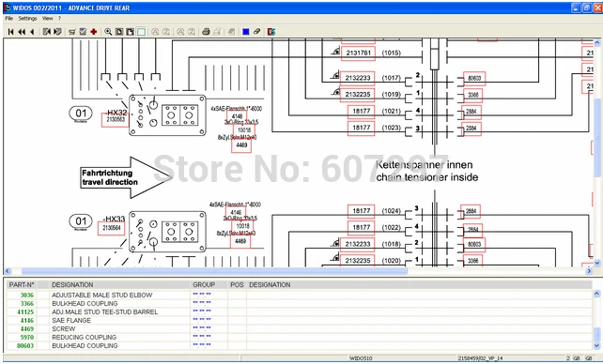Open the ? help menu
This screenshot has height=364, width=603.
pos(59,19)
